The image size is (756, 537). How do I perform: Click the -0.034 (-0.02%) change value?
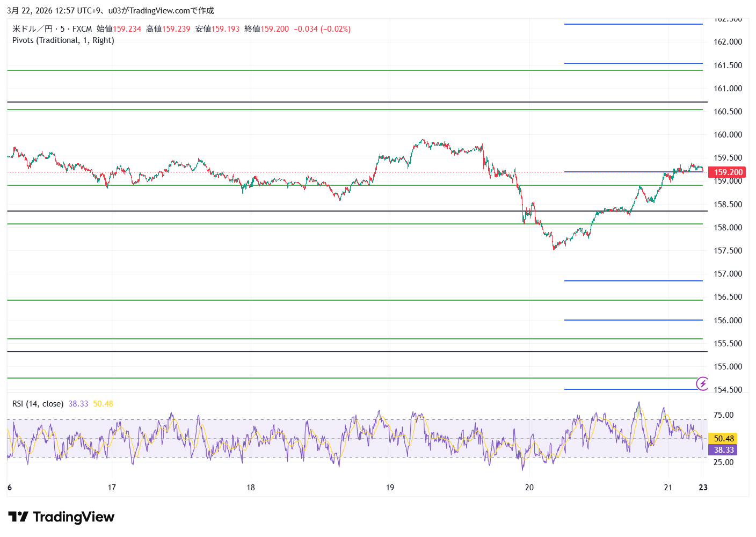(322, 29)
